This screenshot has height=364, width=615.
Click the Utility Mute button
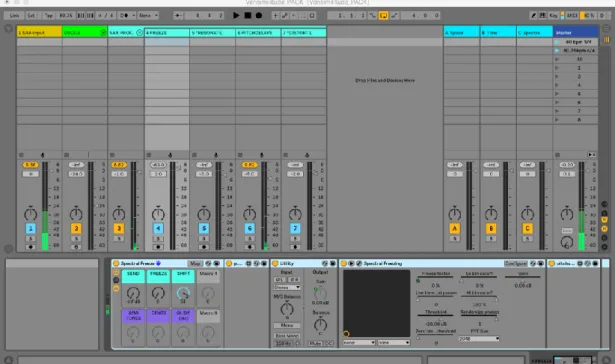point(315,343)
